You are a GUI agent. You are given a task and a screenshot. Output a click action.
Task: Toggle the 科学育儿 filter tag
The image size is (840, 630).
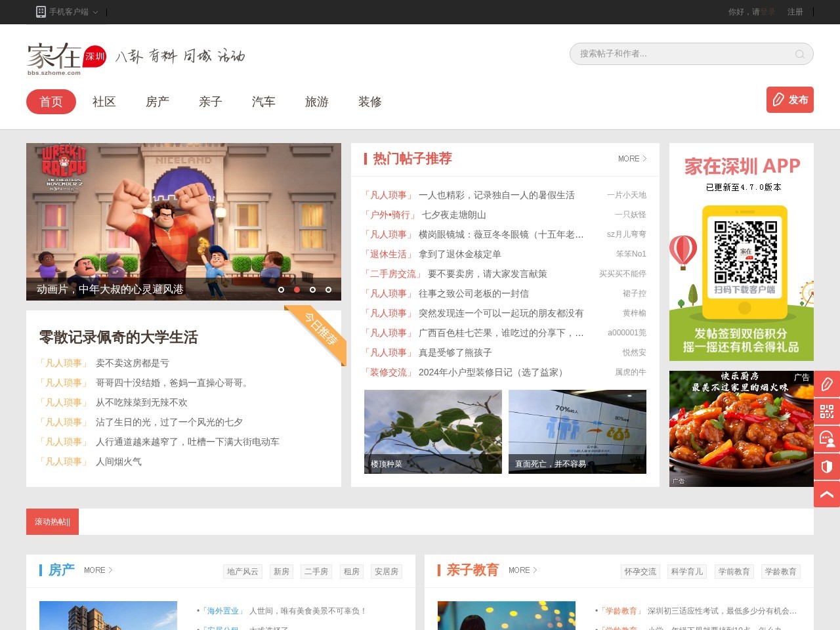(687, 572)
